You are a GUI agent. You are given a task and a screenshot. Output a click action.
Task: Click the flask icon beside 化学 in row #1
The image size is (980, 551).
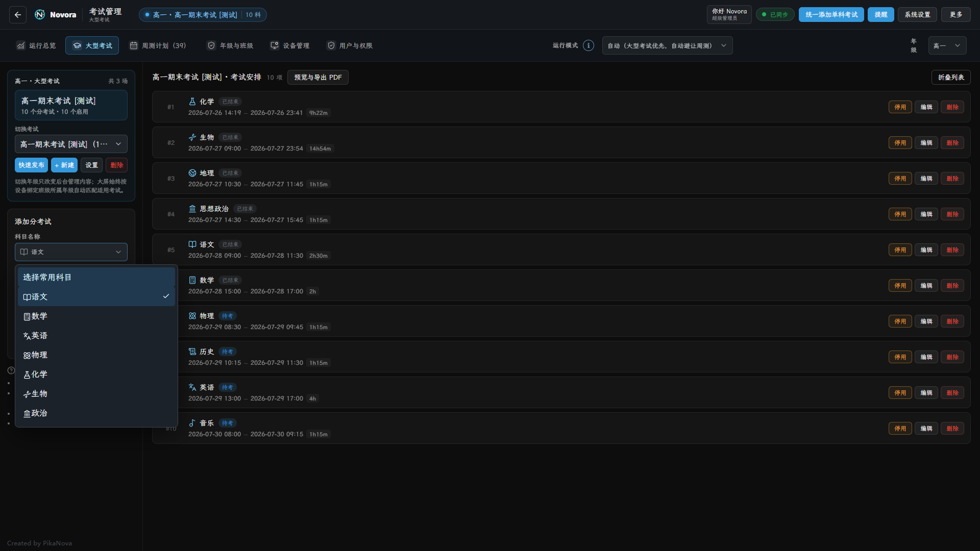pos(192,102)
